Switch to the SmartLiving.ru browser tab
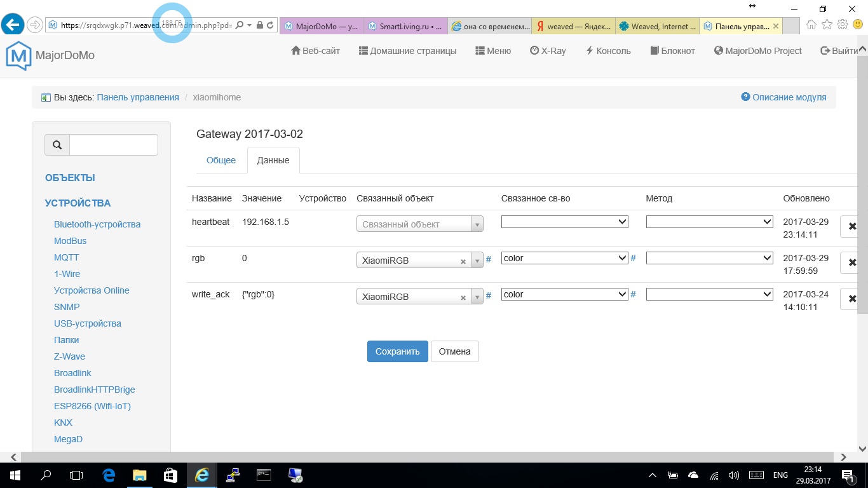This screenshot has height=488, width=868. click(x=405, y=26)
